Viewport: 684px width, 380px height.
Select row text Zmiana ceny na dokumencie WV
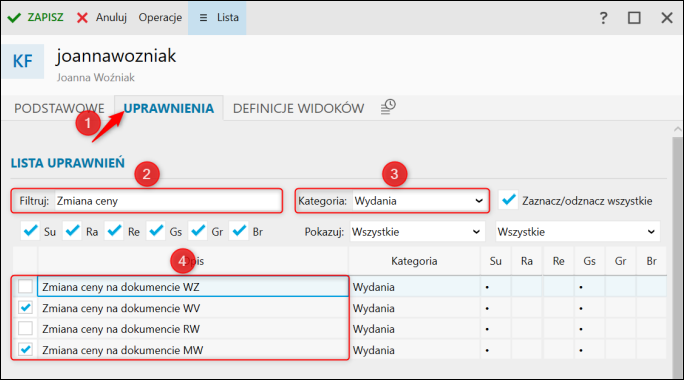point(121,308)
